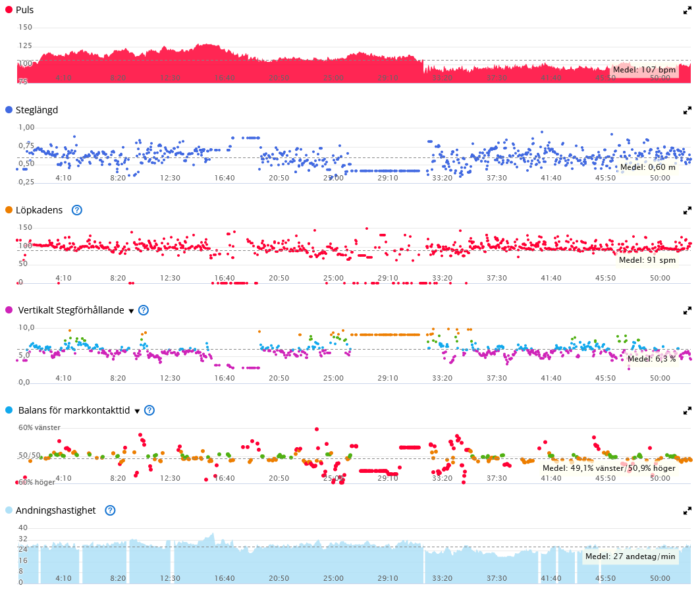This screenshot has width=700, height=594.
Task: Click the purple Vertikalt Stegförhållande legend dot
Action: [9, 310]
